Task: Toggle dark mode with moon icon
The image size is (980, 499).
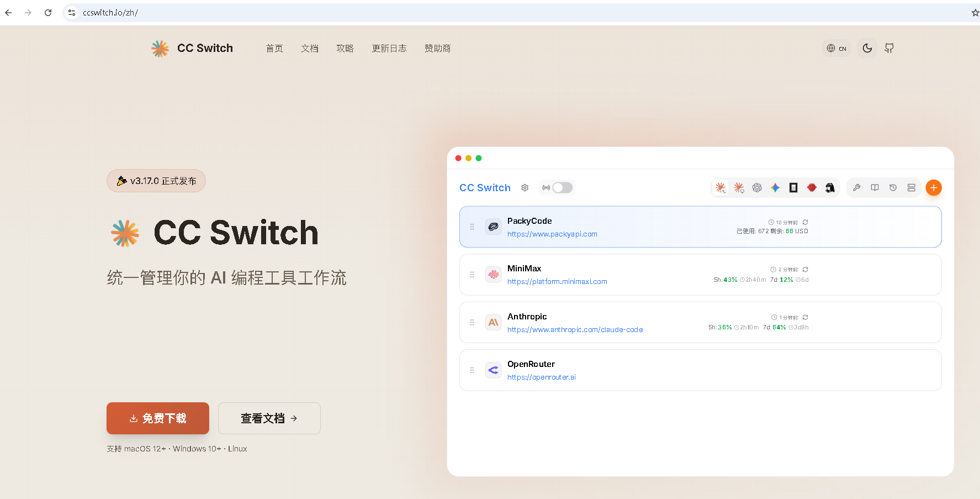Action: click(x=867, y=48)
